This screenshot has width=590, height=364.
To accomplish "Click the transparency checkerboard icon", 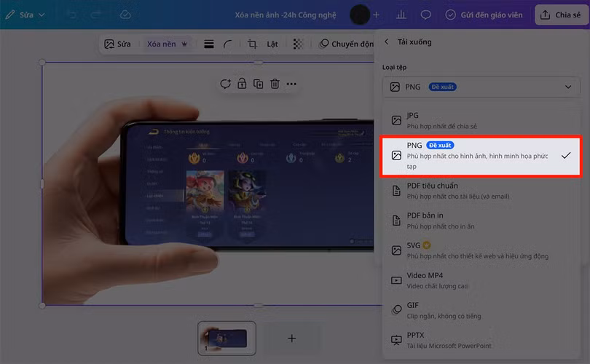I will point(298,44).
